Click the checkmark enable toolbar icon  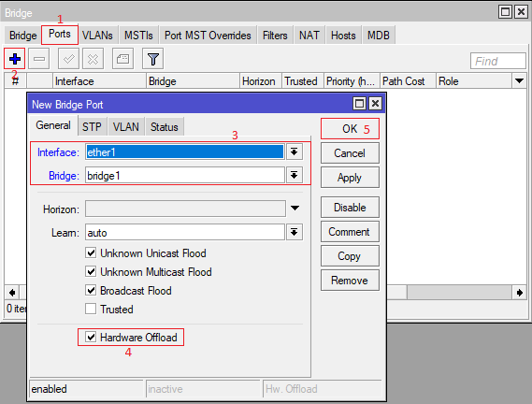68,59
